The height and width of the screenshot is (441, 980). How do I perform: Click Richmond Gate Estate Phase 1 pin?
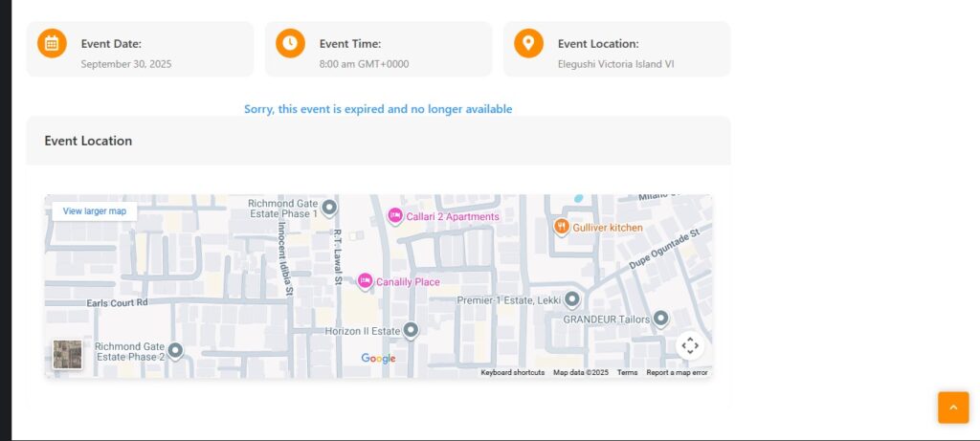[x=329, y=208]
